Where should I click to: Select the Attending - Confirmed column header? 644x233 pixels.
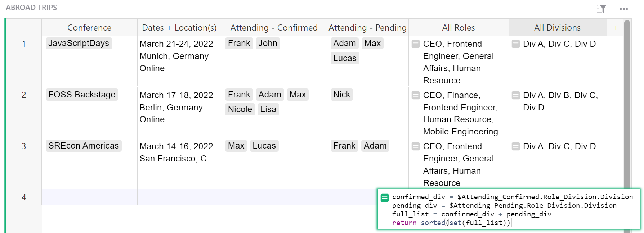tap(274, 28)
